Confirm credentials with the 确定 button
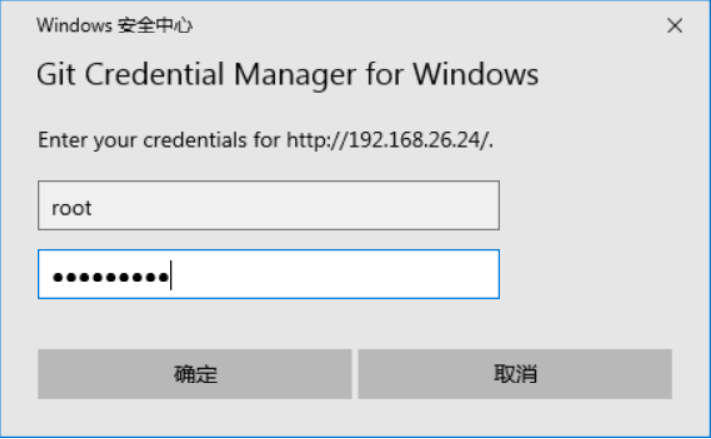 (x=195, y=374)
